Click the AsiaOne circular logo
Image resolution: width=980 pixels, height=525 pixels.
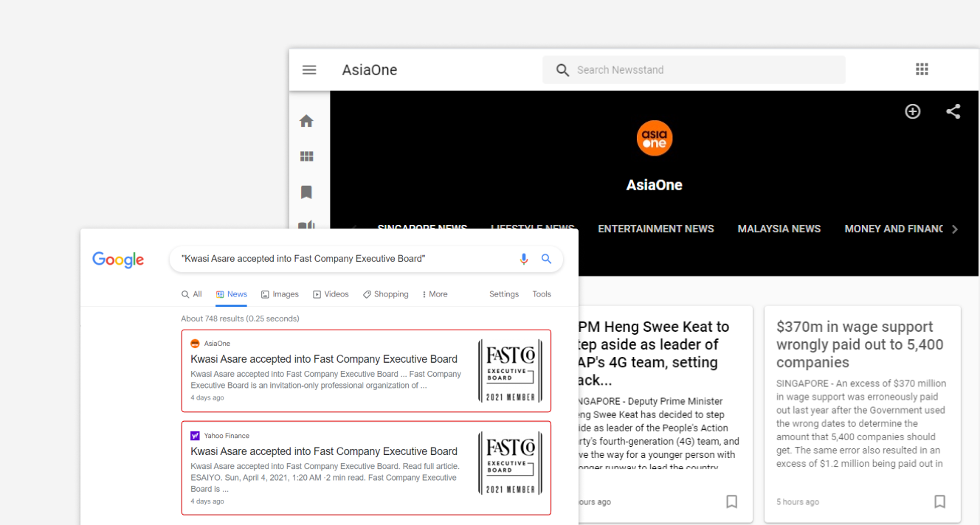tap(654, 138)
